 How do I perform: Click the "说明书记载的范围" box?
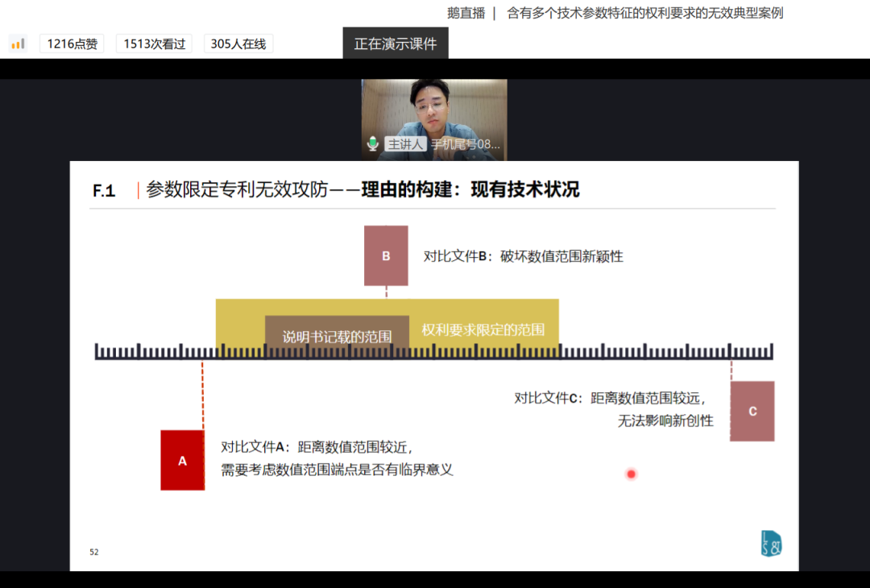point(337,335)
